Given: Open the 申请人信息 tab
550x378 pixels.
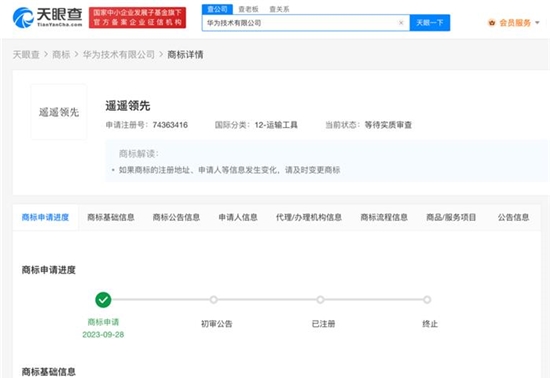Looking at the screenshot, I should 238,217.
